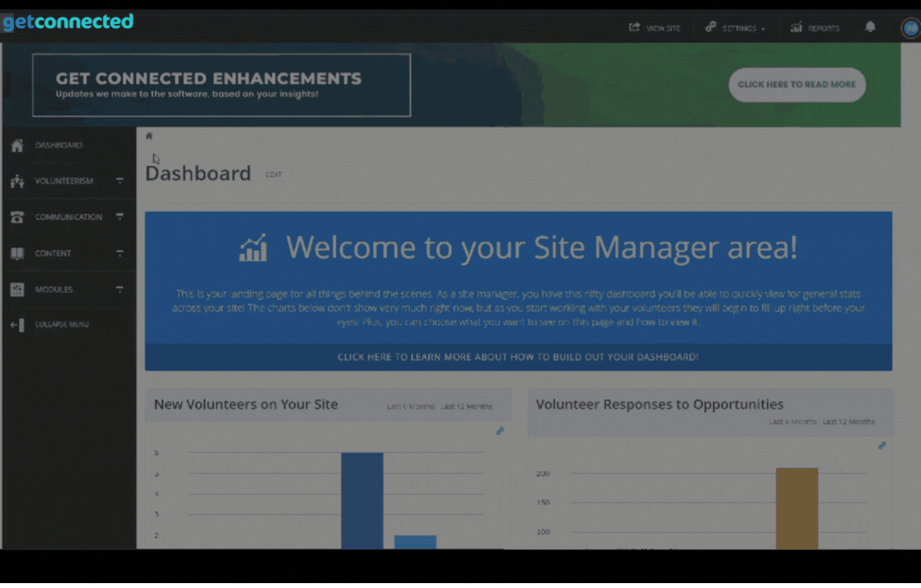The width and height of the screenshot is (921, 588).
Task: Click the getconnected logo
Action: tap(68, 22)
